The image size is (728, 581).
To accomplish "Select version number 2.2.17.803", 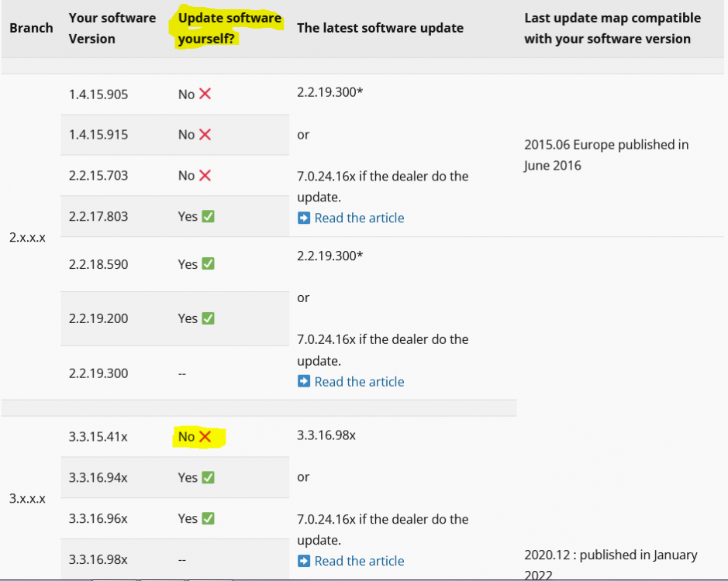I will click(x=98, y=216).
